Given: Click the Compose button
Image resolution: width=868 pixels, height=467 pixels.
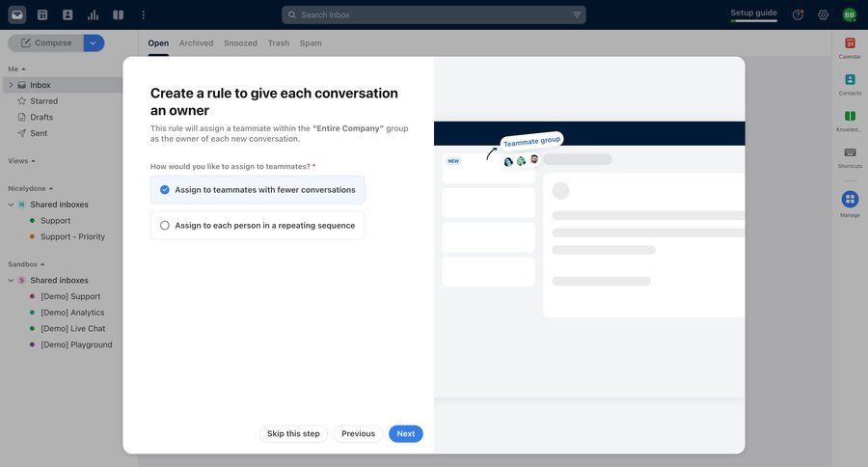Looking at the screenshot, I should coord(46,42).
